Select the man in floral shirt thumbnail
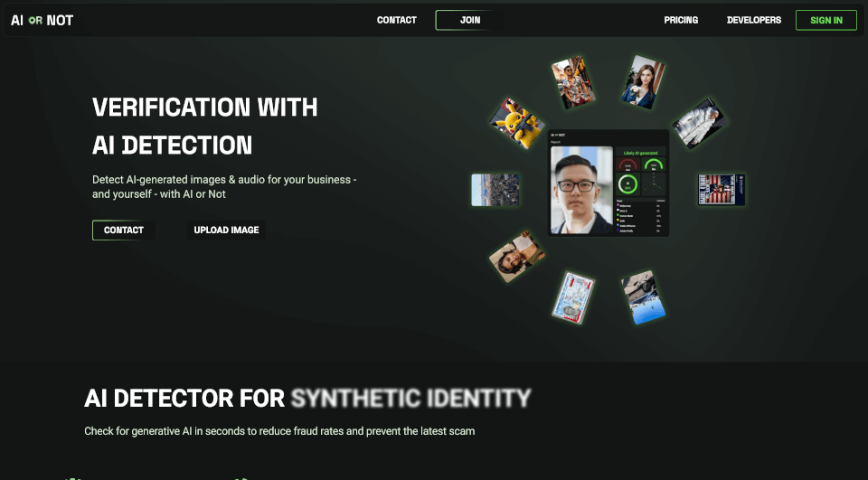The image size is (868, 480). coord(573,82)
